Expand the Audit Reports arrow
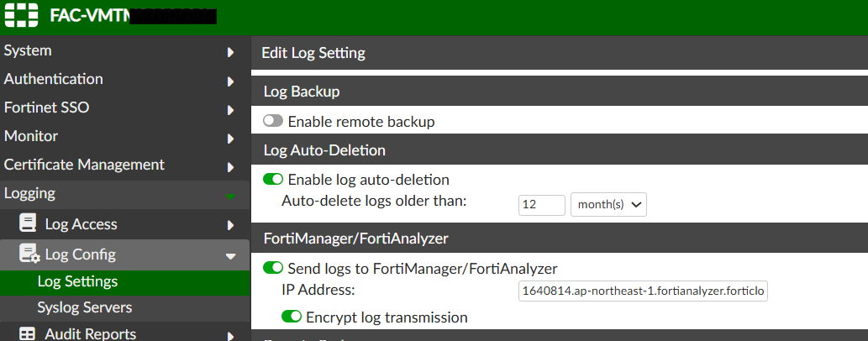 coord(231,335)
